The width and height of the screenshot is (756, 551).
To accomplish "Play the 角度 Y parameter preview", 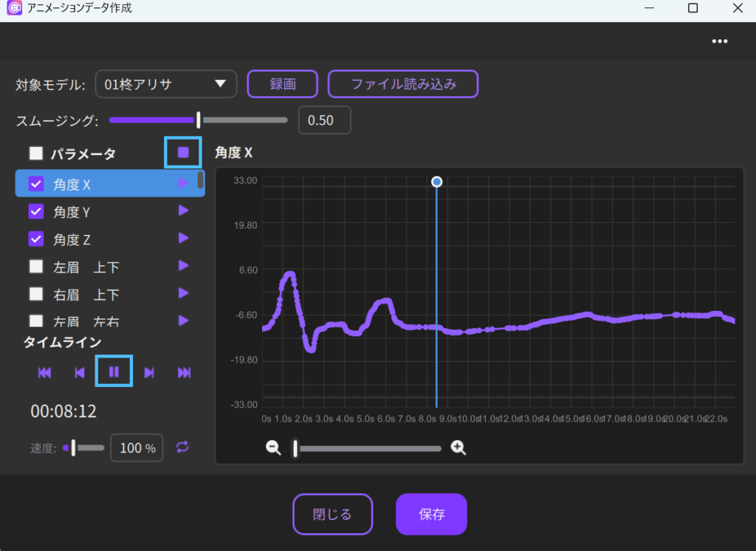I will pos(184,211).
